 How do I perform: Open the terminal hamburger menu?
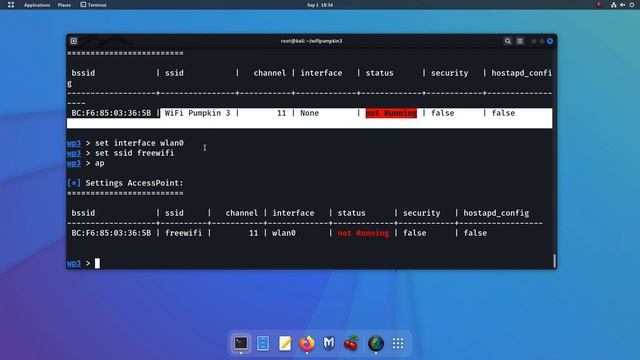coord(520,41)
